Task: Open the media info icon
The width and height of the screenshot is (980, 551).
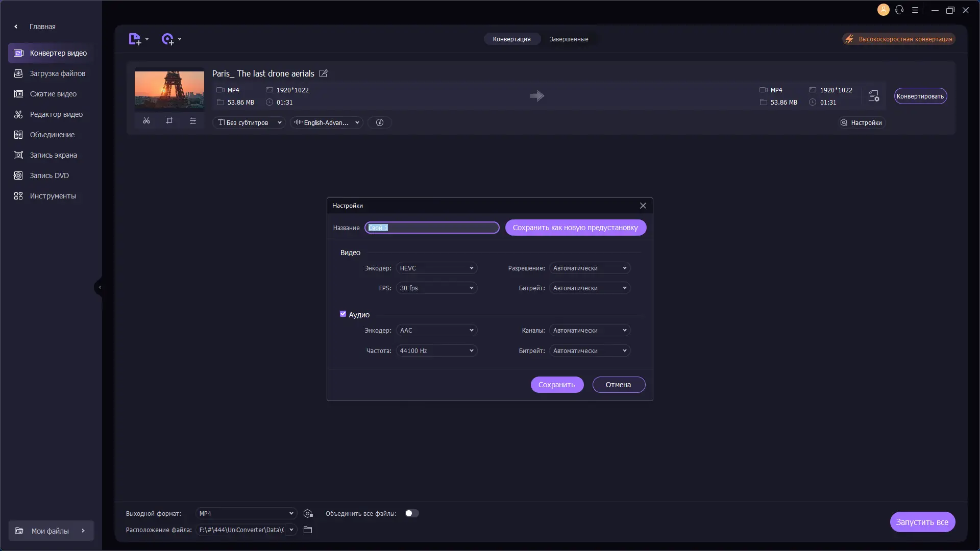Action: point(379,122)
